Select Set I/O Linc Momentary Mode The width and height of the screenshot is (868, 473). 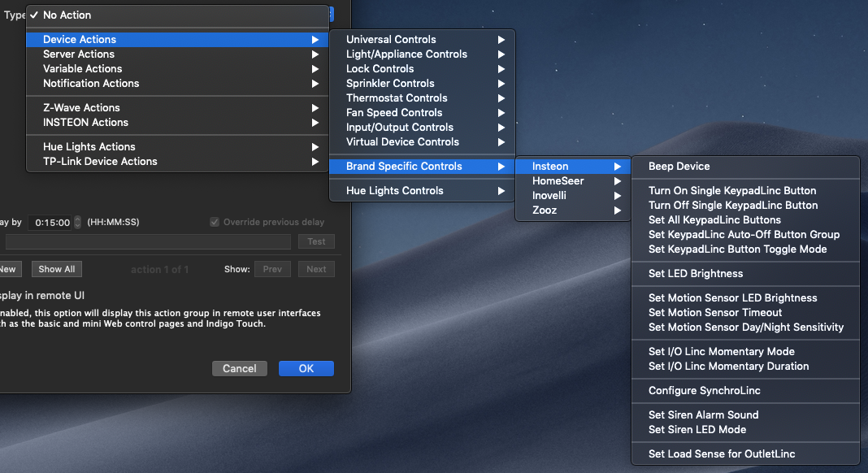pos(745,352)
